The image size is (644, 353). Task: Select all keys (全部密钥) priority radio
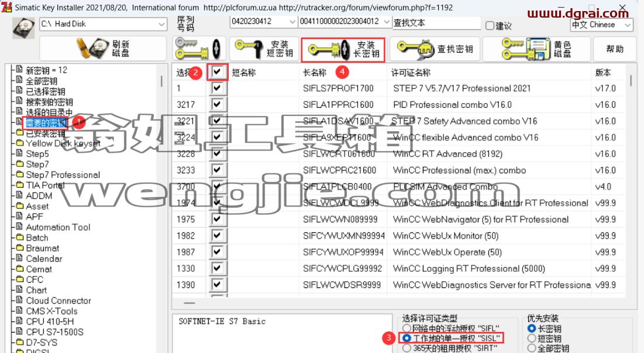(532, 348)
